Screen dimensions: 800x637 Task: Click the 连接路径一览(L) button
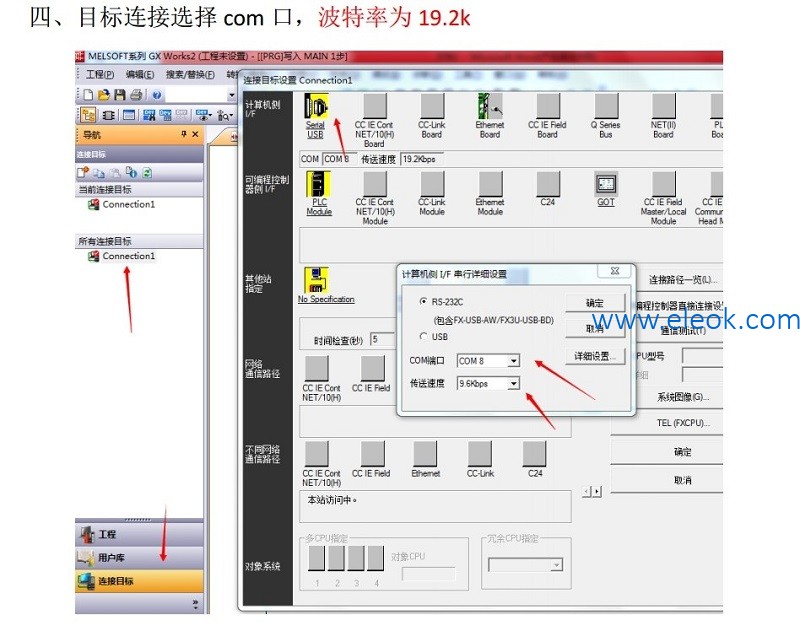pos(681,279)
